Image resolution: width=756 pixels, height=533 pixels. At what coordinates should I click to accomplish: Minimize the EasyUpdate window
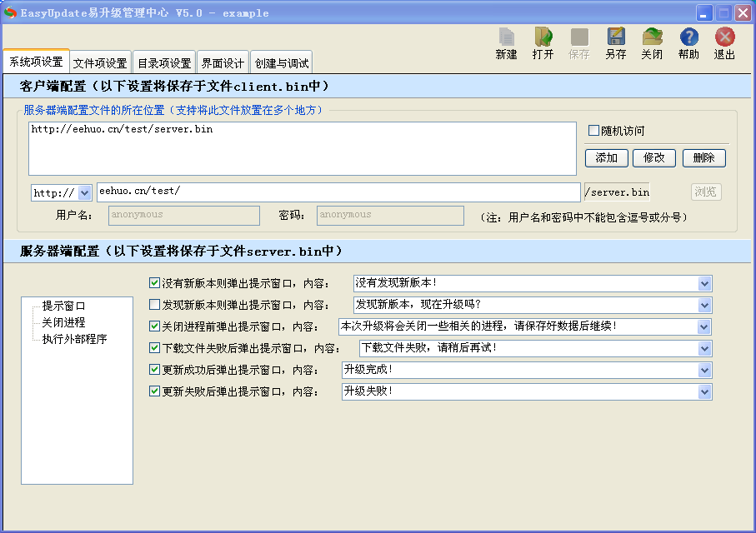pyautogui.click(x=704, y=13)
